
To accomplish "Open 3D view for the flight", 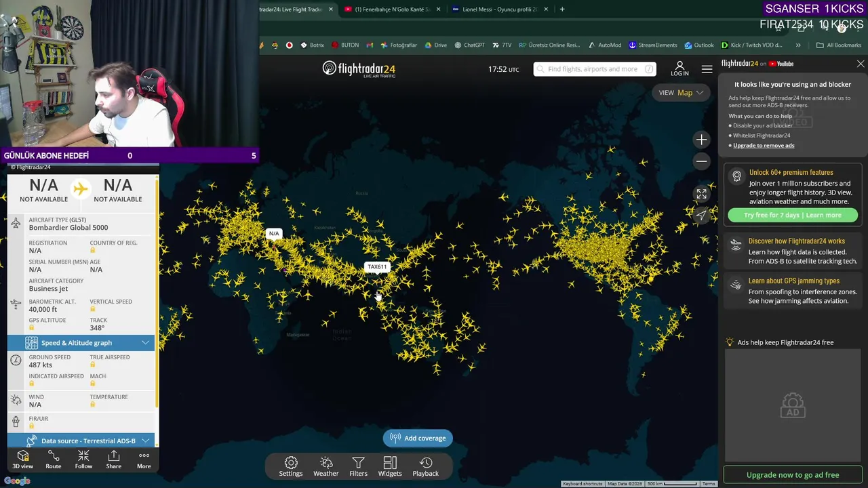I will (x=22, y=460).
